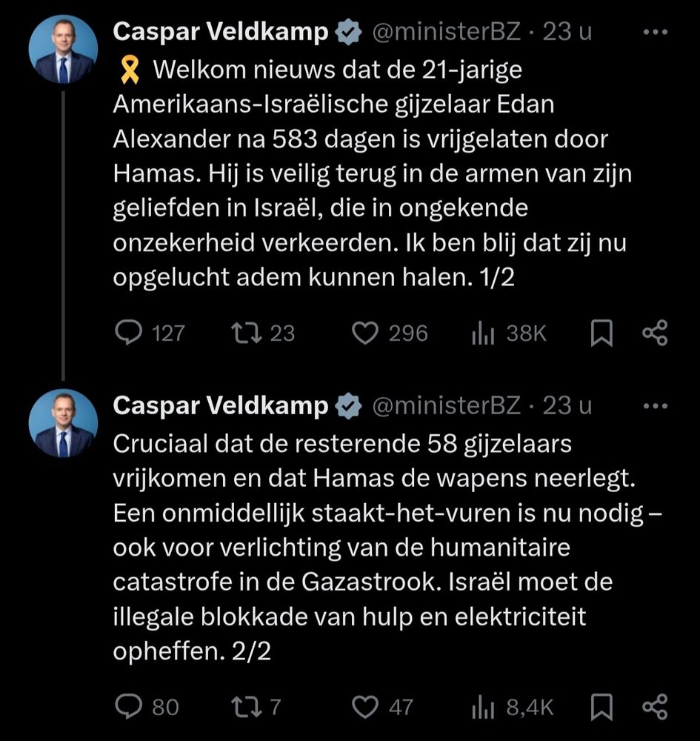Open the first tweet's 23 u timestamp

tap(567, 32)
